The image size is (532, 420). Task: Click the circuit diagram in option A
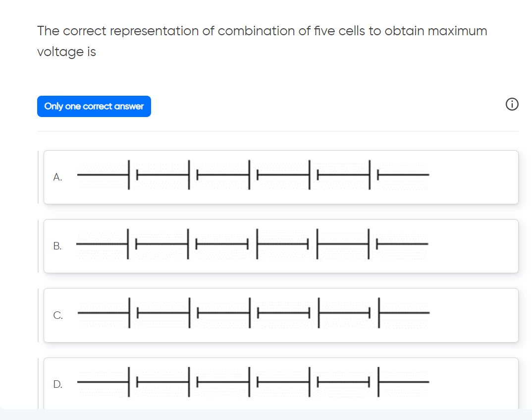(x=253, y=175)
